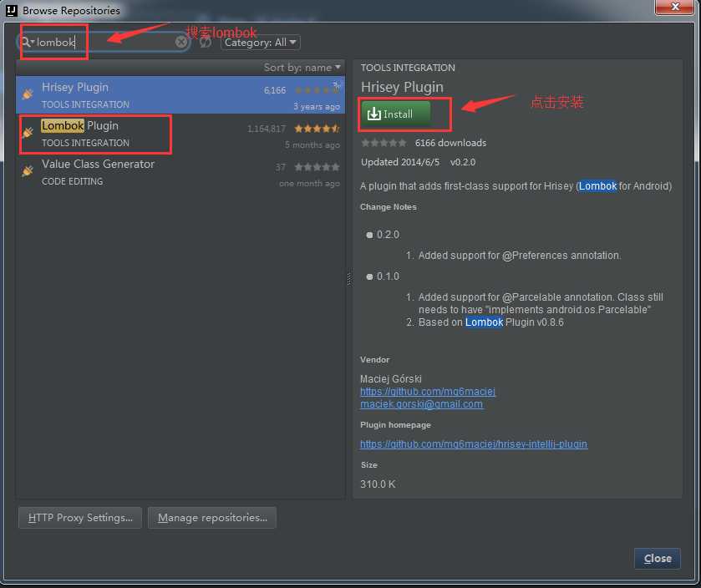701x588 pixels.
Task: Click the '310.0 K' size value
Action: click(x=378, y=484)
